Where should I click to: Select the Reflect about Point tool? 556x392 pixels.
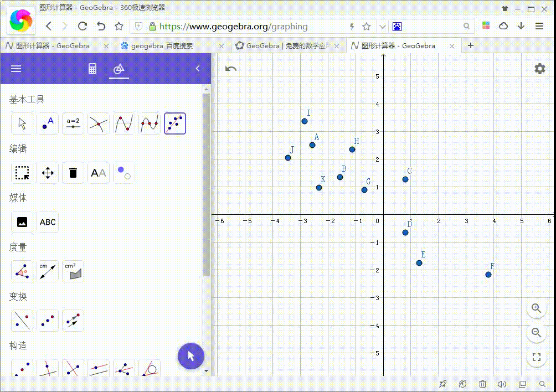coord(48,321)
